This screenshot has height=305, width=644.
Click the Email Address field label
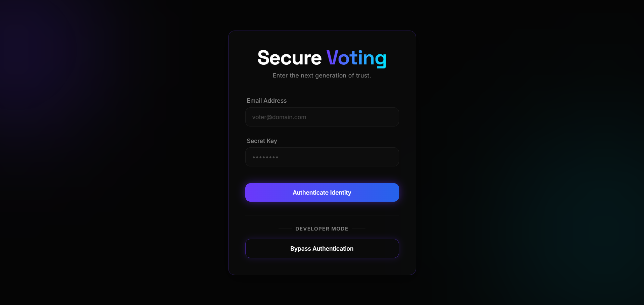tap(266, 101)
